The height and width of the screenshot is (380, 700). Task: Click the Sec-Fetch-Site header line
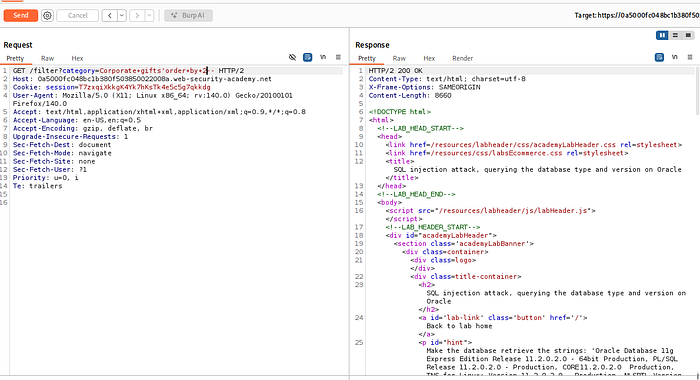click(54, 161)
